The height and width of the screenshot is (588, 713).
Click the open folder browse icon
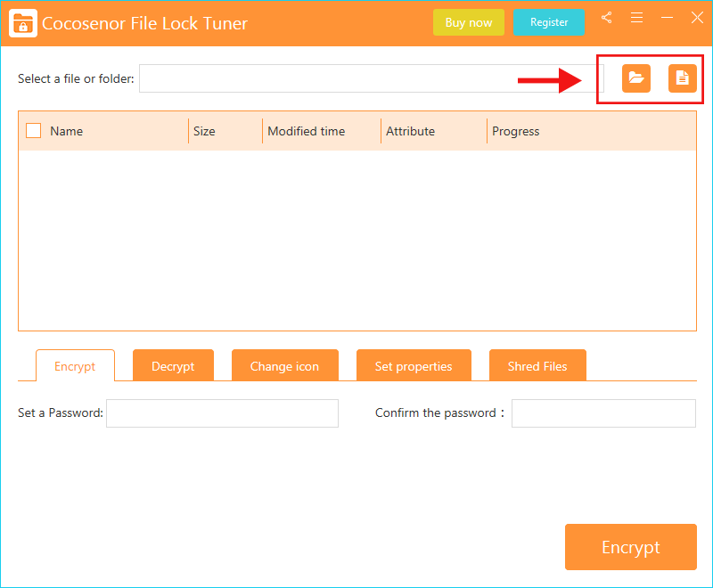(636, 78)
